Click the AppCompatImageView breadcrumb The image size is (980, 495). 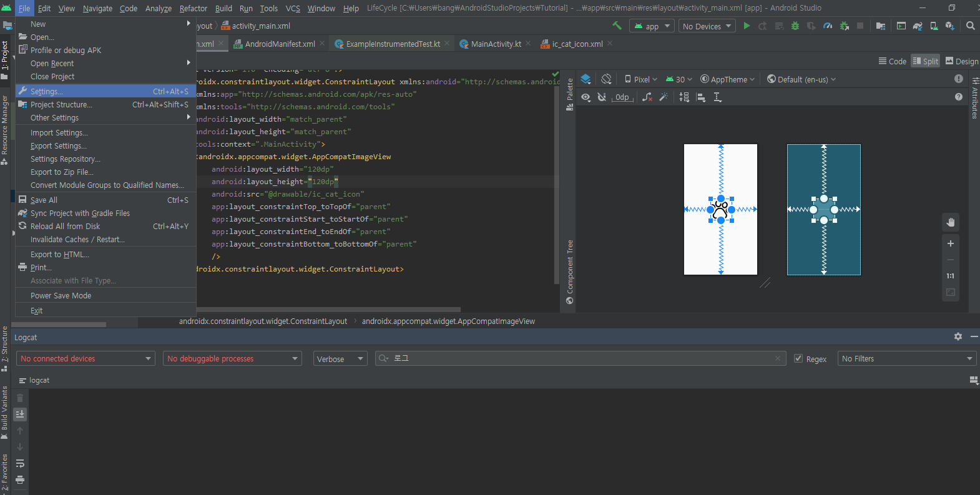click(448, 321)
